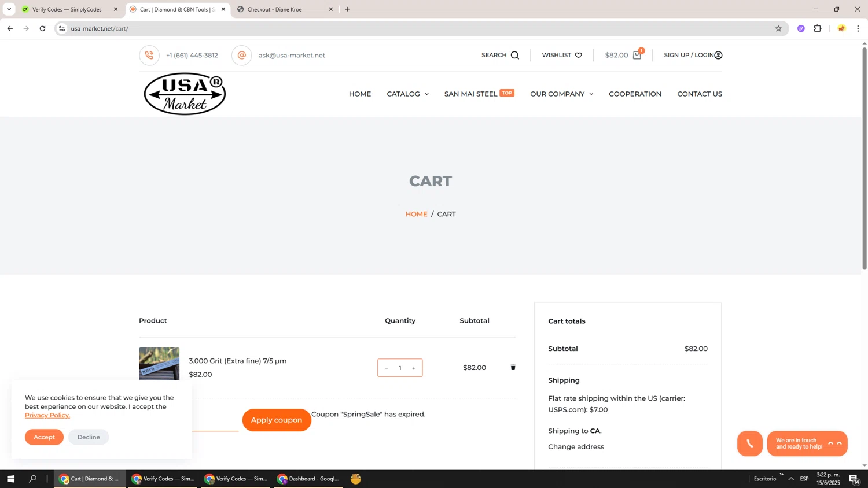Open the notification center icon
The width and height of the screenshot is (868, 488).
(854, 479)
